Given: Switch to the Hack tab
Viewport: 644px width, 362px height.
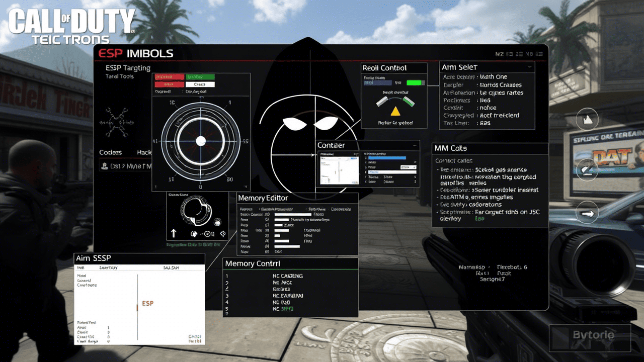Looking at the screenshot, I should (x=144, y=152).
